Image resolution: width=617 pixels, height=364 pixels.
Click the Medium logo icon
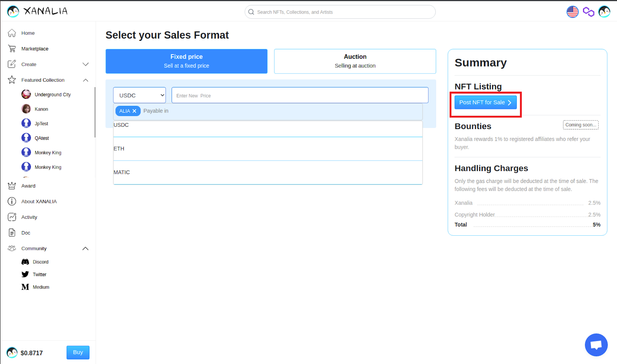(25, 287)
